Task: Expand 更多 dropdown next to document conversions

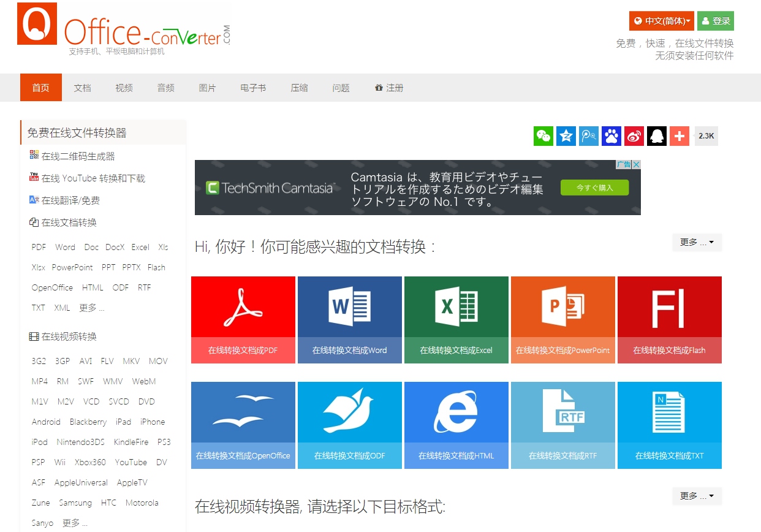Action: tap(697, 242)
